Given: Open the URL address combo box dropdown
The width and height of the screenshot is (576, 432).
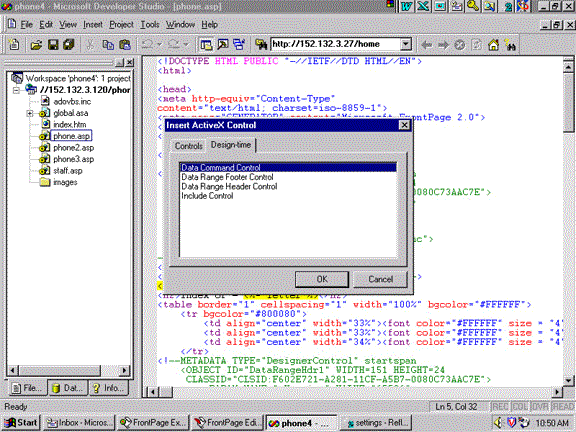Looking at the screenshot, I should [406, 44].
